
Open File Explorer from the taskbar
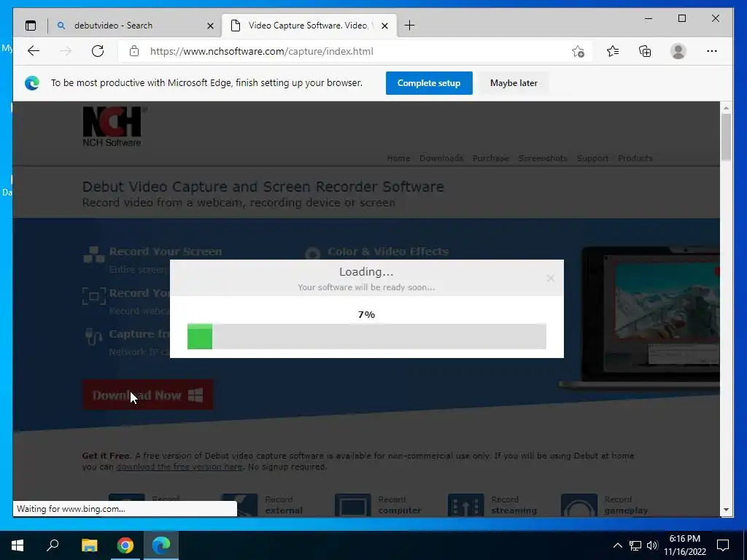pyautogui.click(x=89, y=545)
